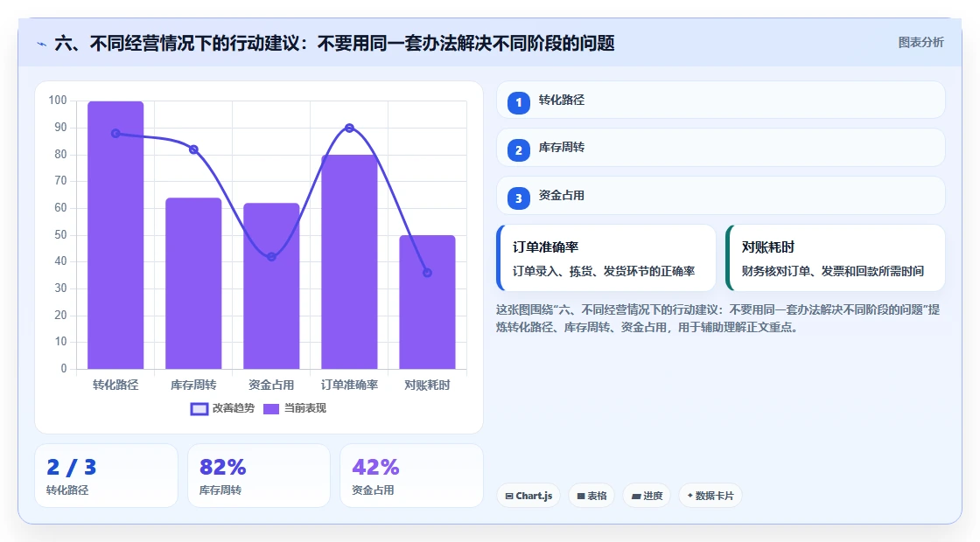This screenshot has height=542, width=980.
Task: Click the text 财务核对订单、发票和回款所需时间
Action: click(833, 271)
